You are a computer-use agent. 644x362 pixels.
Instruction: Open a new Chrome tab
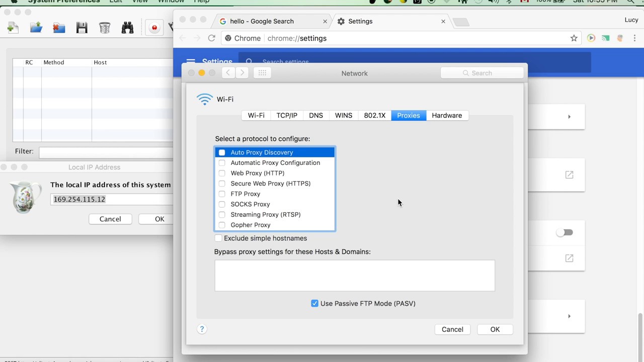(461, 22)
